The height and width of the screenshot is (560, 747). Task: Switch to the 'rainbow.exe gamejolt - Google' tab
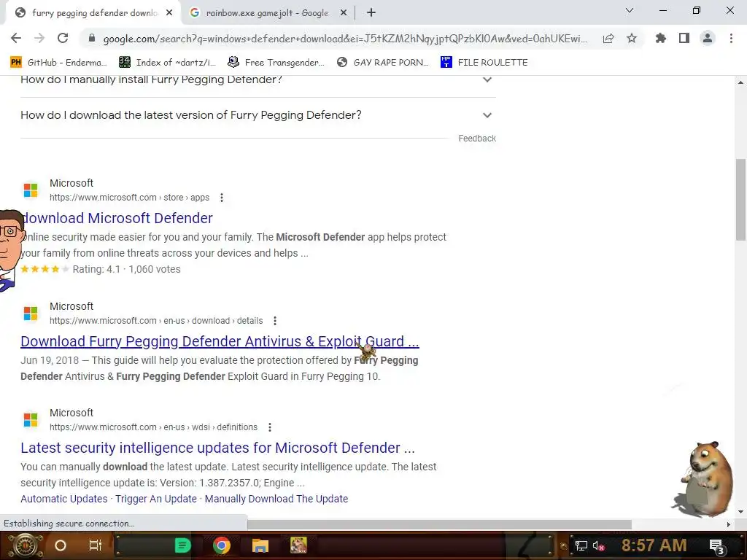click(x=267, y=13)
